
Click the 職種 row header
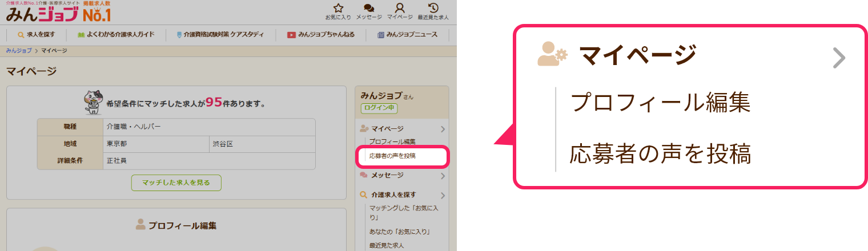(70, 127)
